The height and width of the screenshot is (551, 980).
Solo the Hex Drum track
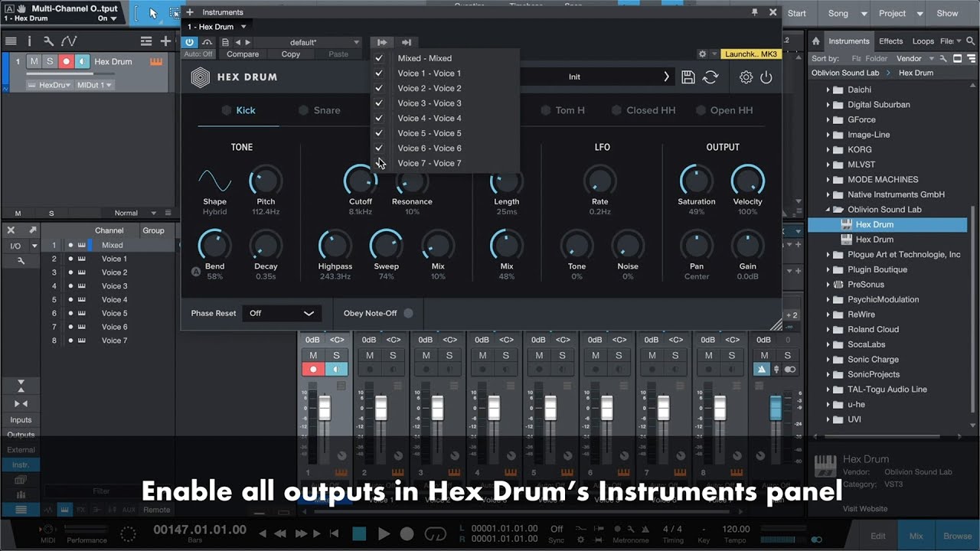(x=50, y=62)
